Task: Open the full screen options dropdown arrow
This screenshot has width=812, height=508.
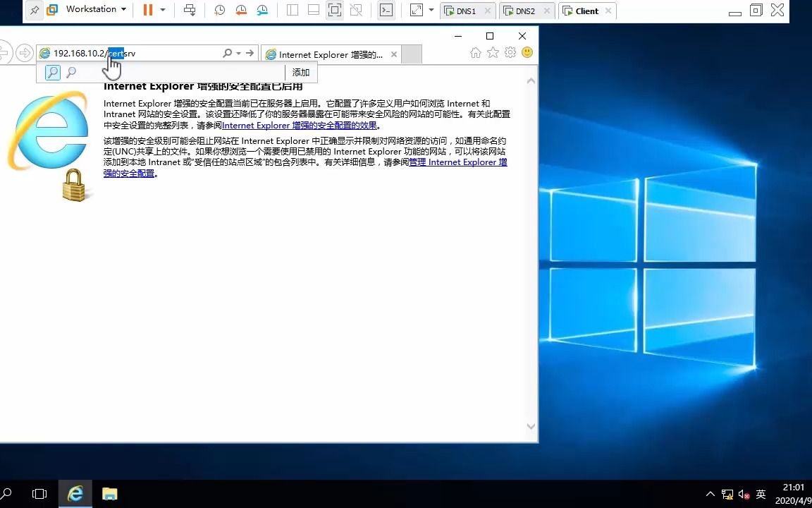Action: point(430,11)
